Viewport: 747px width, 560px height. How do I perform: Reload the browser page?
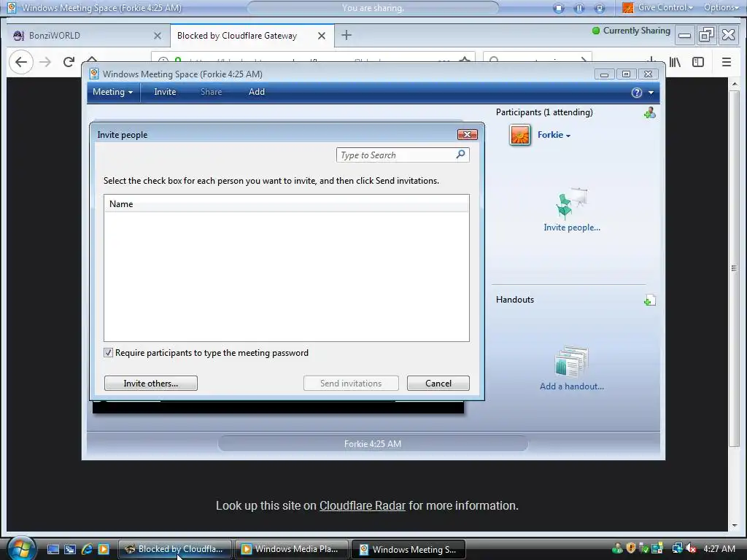pos(69,62)
